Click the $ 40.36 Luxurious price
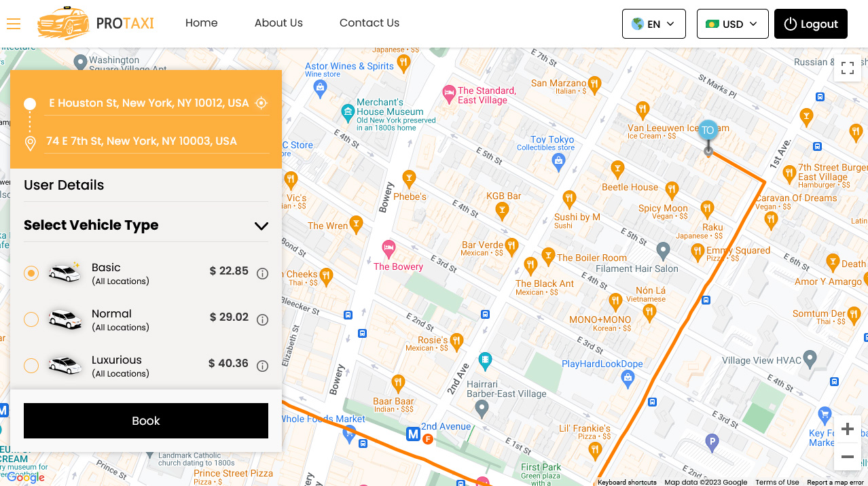Image resolution: width=868 pixels, height=486 pixels. pos(228,363)
